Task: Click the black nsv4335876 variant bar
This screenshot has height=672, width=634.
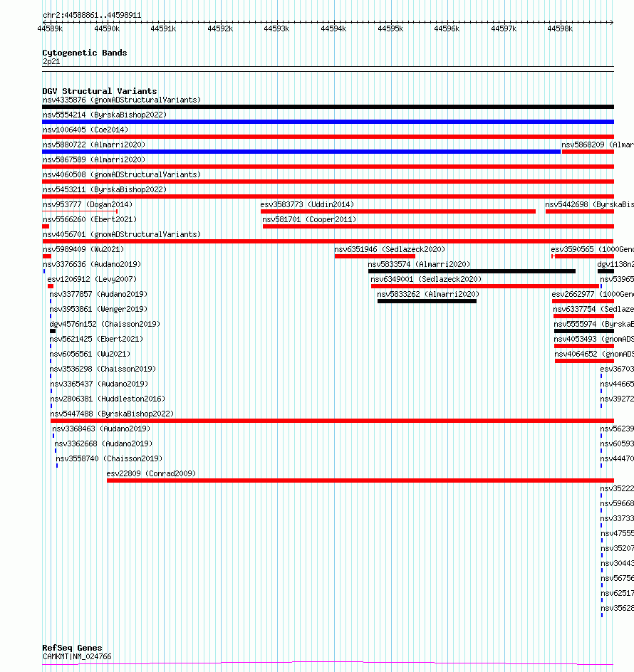Action: coord(328,107)
